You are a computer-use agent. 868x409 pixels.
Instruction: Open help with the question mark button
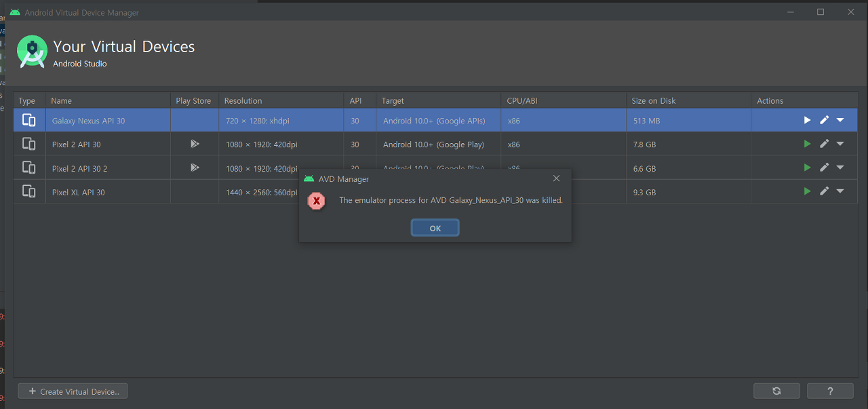click(x=830, y=391)
